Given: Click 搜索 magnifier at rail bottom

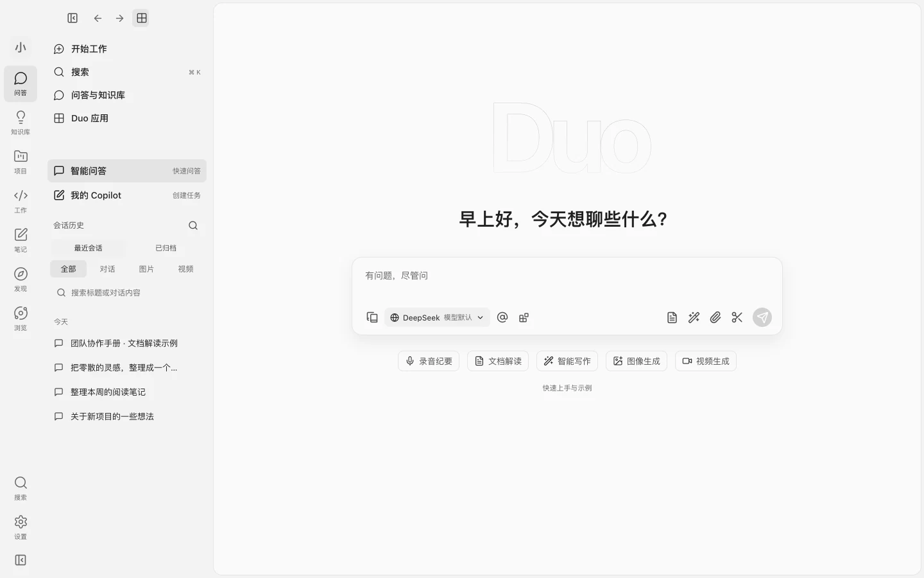Looking at the screenshot, I should (x=21, y=488).
